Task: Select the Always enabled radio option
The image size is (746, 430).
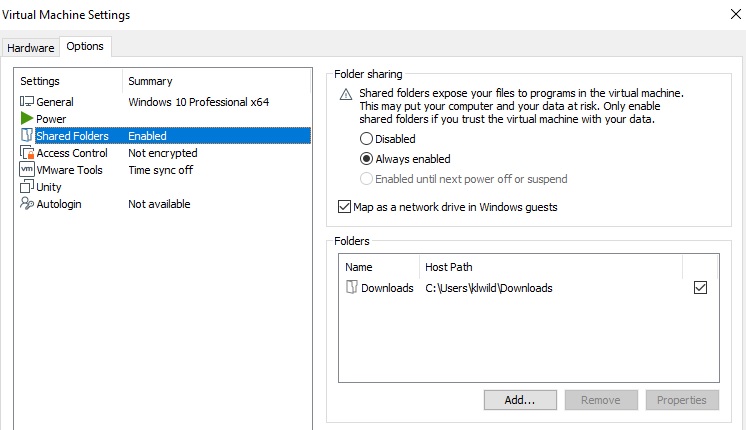Action: click(367, 159)
